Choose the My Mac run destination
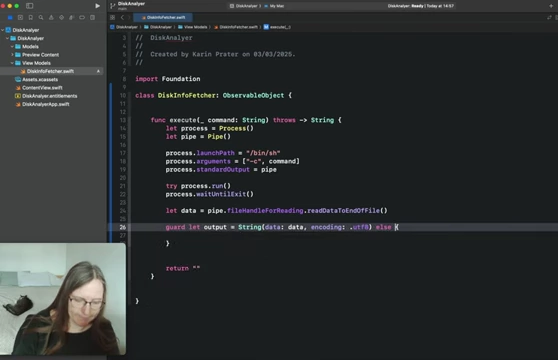 (x=274, y=6)
